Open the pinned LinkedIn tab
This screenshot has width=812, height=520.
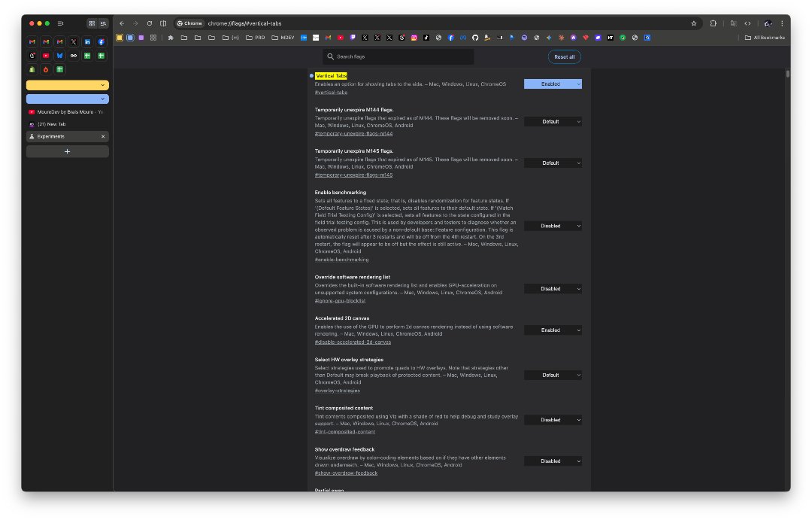pos(87,42)
